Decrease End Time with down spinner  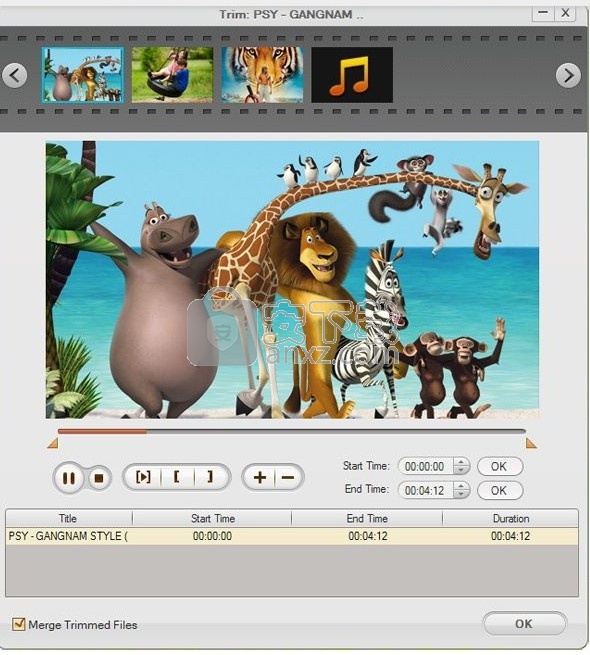pos(461,494)
